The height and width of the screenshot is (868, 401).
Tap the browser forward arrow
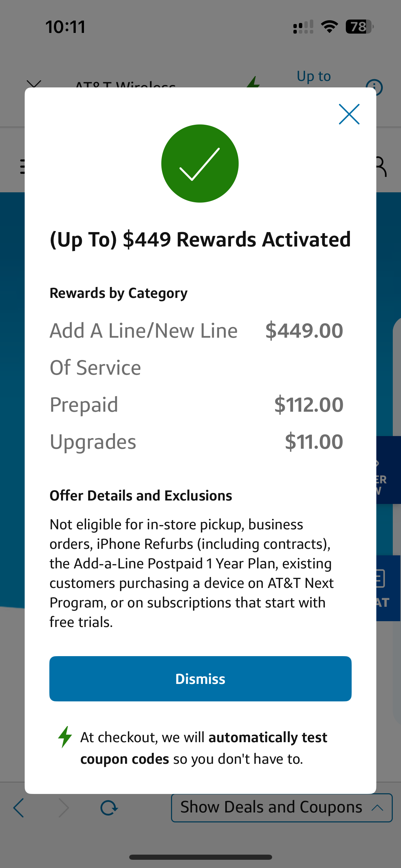pyautogui.click(x=64, y=808)
